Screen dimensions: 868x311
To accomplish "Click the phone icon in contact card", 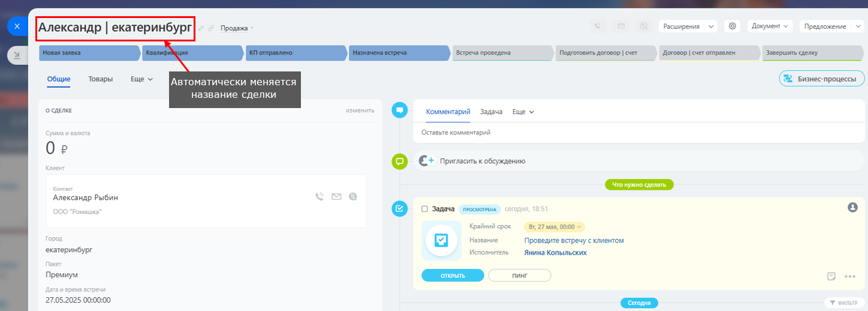I will pyautogui.click(x=320, y=196).
